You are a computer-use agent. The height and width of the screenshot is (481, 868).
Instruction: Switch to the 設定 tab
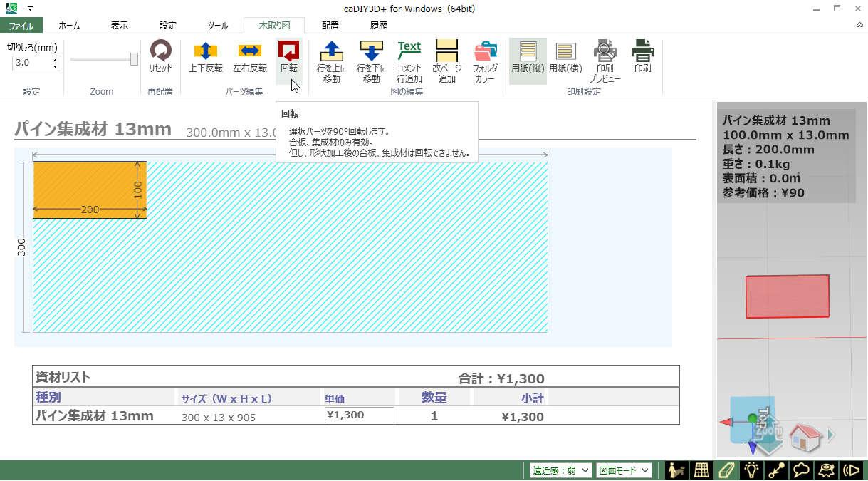168,26
